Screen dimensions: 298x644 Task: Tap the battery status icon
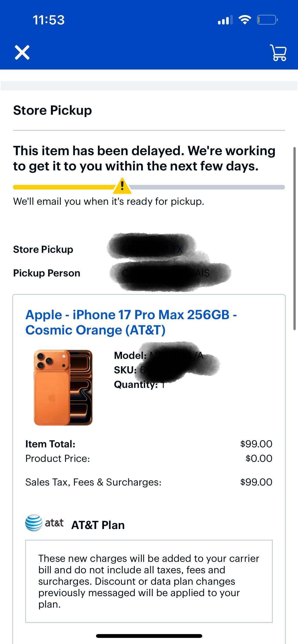pyautogui.click(x=267, y=20)
